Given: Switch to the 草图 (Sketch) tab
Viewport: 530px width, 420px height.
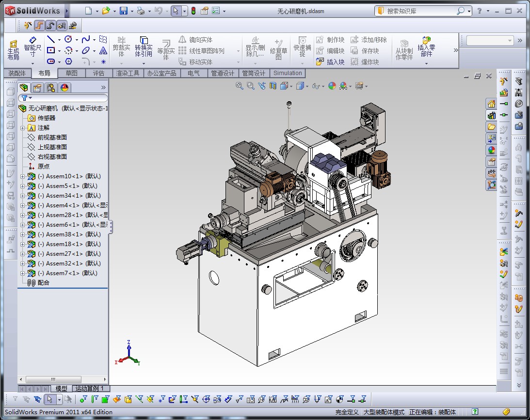Looking at the screenshot, I should pyautogui.click(x=71, y=73).
